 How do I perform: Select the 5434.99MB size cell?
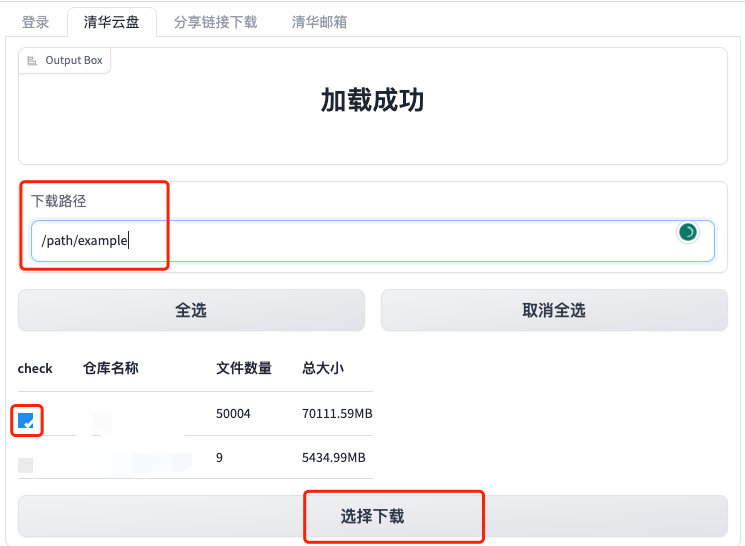[333, 458]
